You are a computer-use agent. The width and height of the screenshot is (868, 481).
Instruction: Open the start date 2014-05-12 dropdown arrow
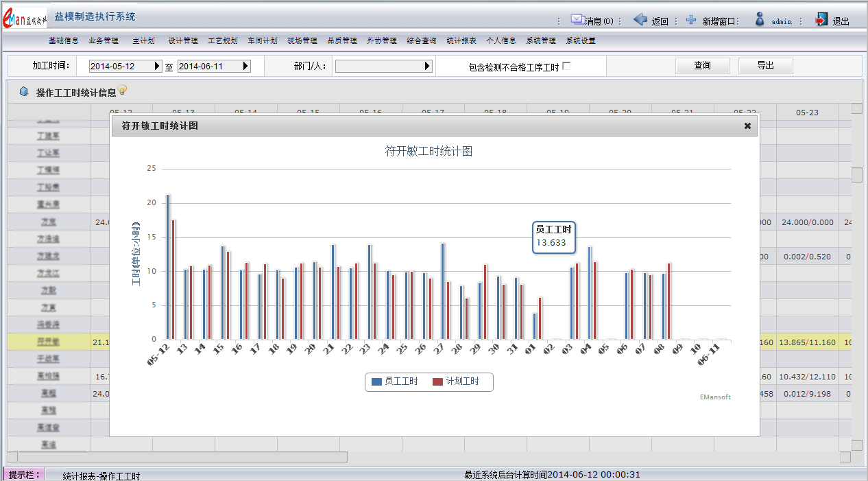coord(158,67)
